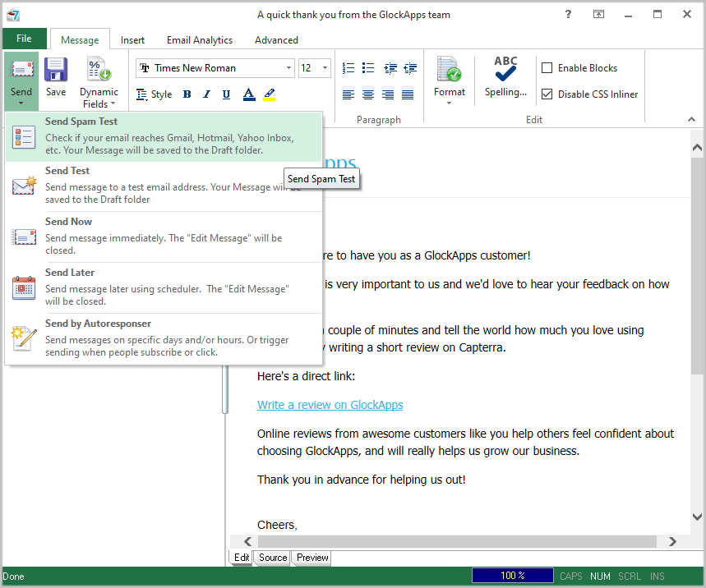Pick Send by Autoresponder

[164, 338]
